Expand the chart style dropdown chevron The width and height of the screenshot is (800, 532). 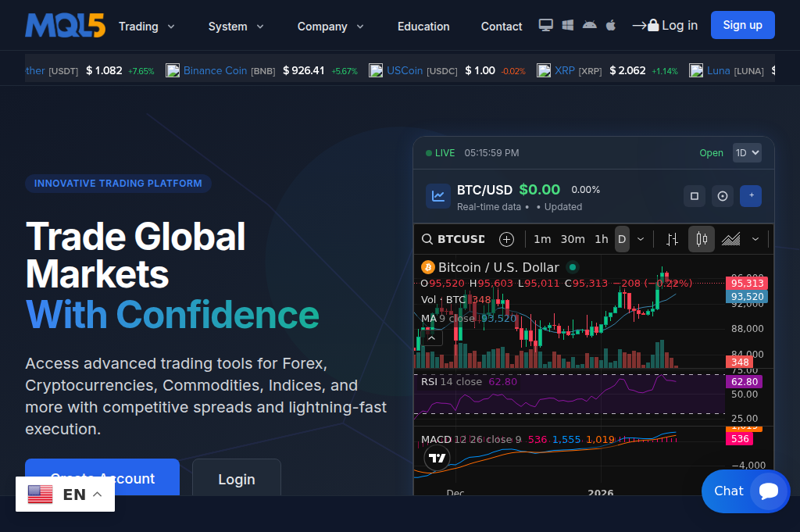[755, 239]
